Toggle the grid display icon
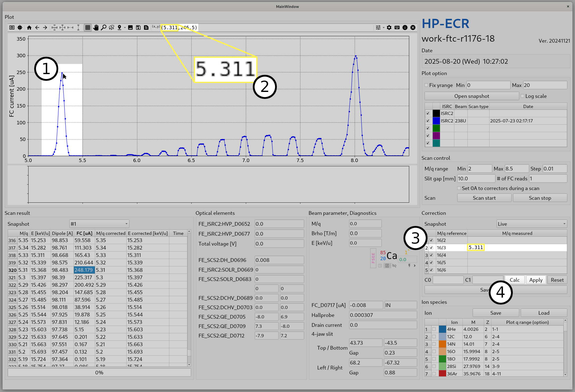 click(88, 28)
